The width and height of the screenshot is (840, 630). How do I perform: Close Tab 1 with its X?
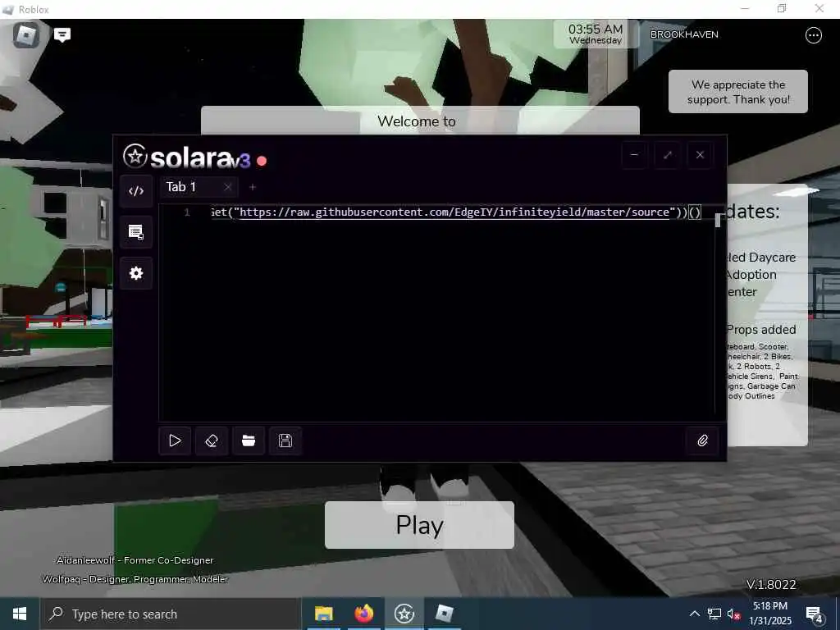click(x=228, y=187)
